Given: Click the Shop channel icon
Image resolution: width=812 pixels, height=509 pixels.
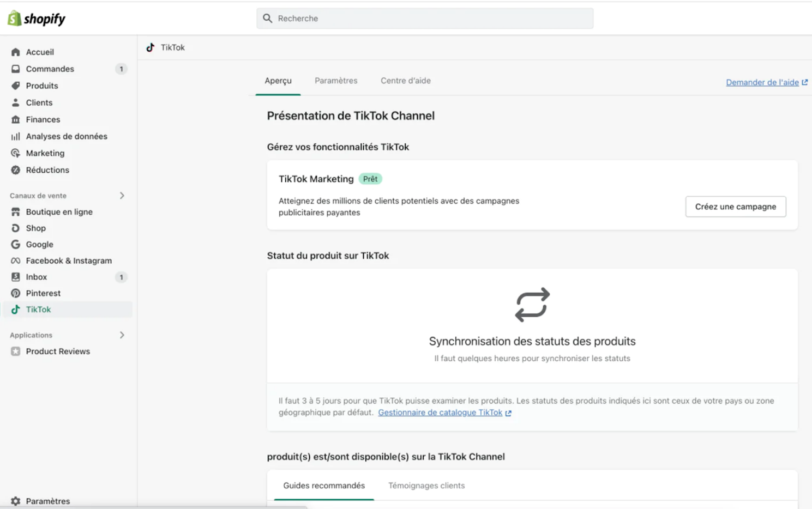Looking at the screenshot, I should click(16, 228).
